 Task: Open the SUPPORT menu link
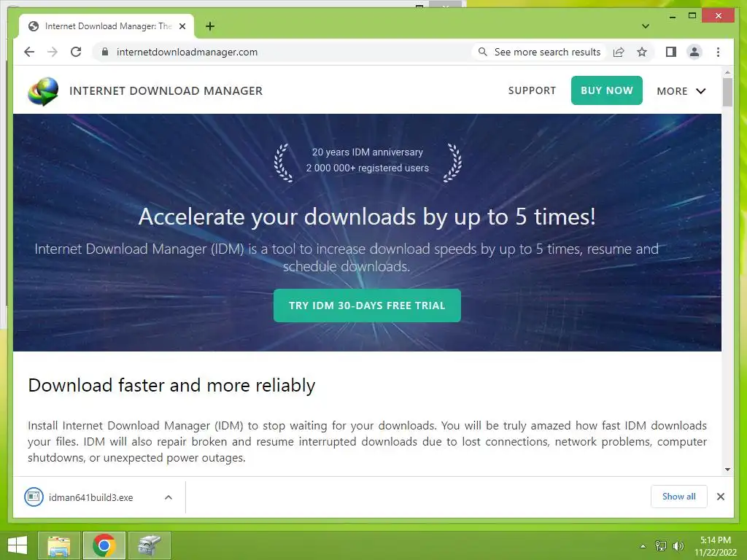(532, 90)
